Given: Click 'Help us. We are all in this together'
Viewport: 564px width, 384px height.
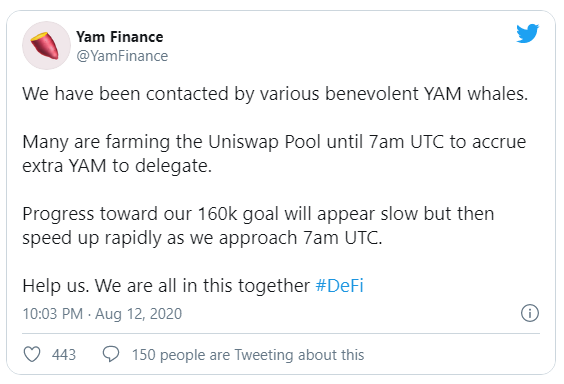Looking at the screenshot, I should tap(166, 286).
